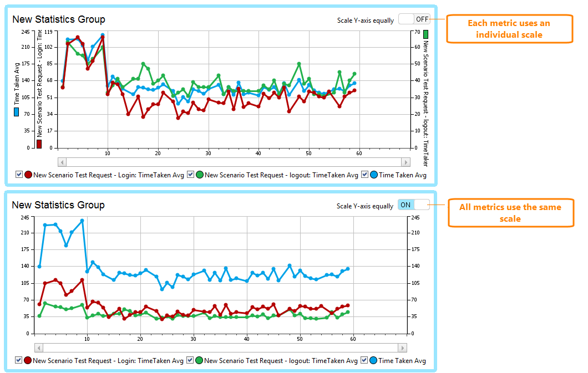Toggle the OFF Scale Y-axis equally switch
The height and width of the screenshot is (373, 588).
coord(414,19)
